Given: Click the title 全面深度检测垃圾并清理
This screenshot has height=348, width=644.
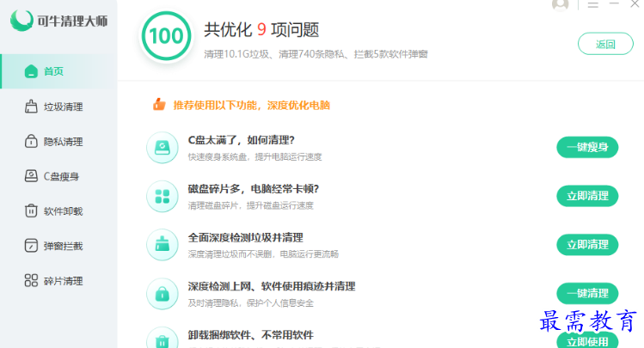Looking at the screenshot, I should coord(246,237).
